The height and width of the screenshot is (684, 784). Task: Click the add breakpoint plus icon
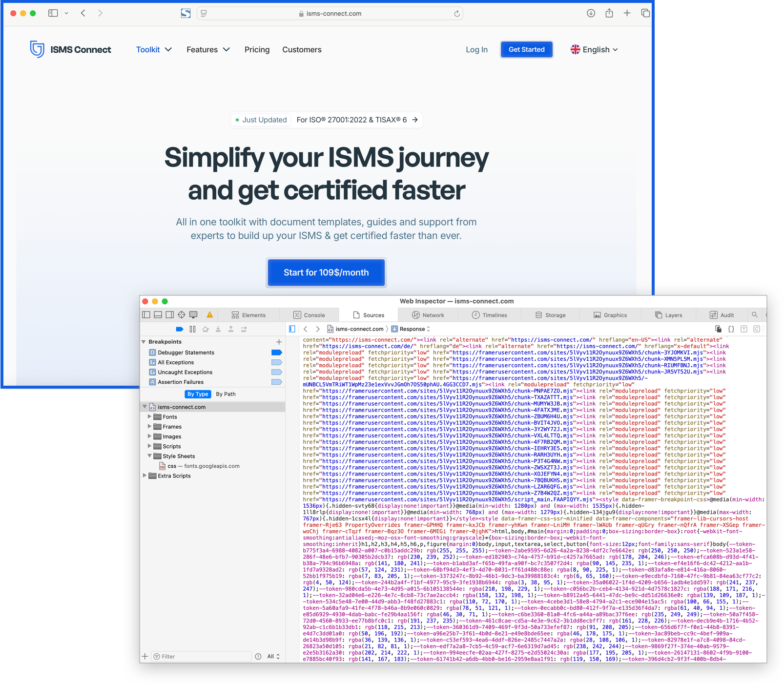(279, 342)
